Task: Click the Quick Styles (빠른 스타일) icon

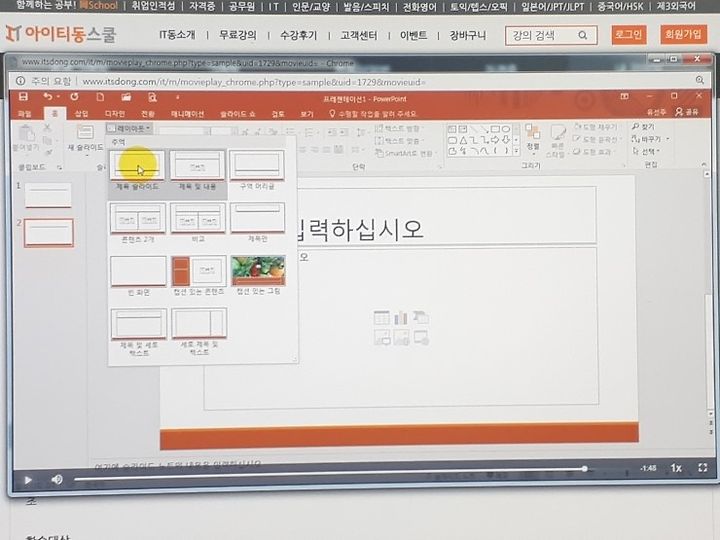Action: [557, 132]
